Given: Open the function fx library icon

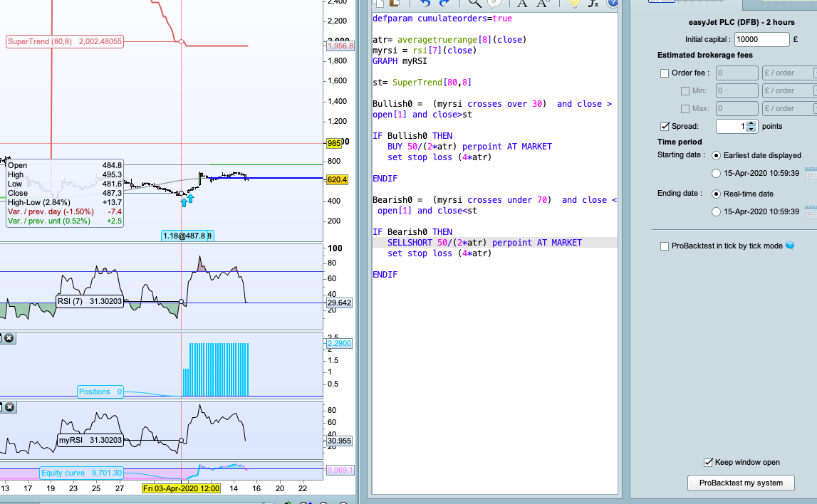Looking at the screenshot, I should pos(593,4).
